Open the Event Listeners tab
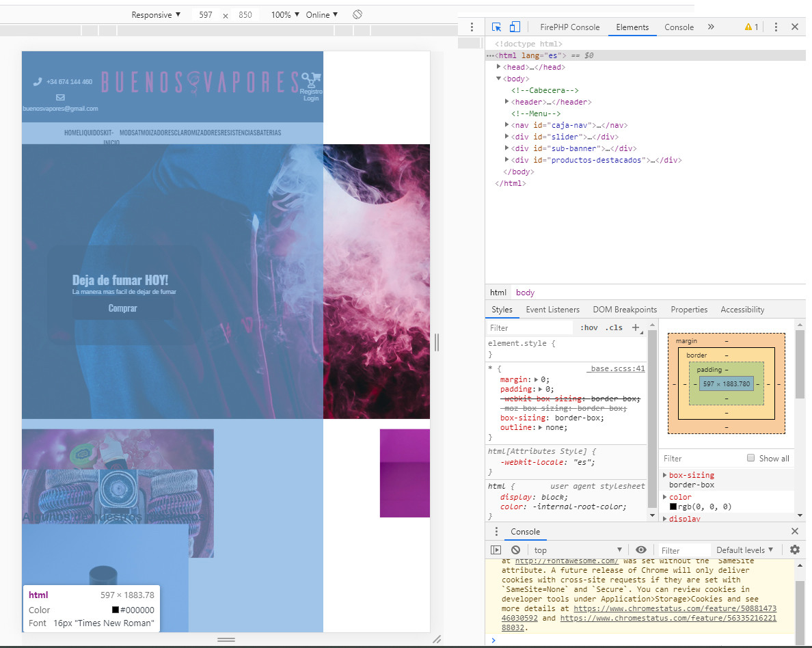This screenshot has width=812, height=648. [552, 310]
